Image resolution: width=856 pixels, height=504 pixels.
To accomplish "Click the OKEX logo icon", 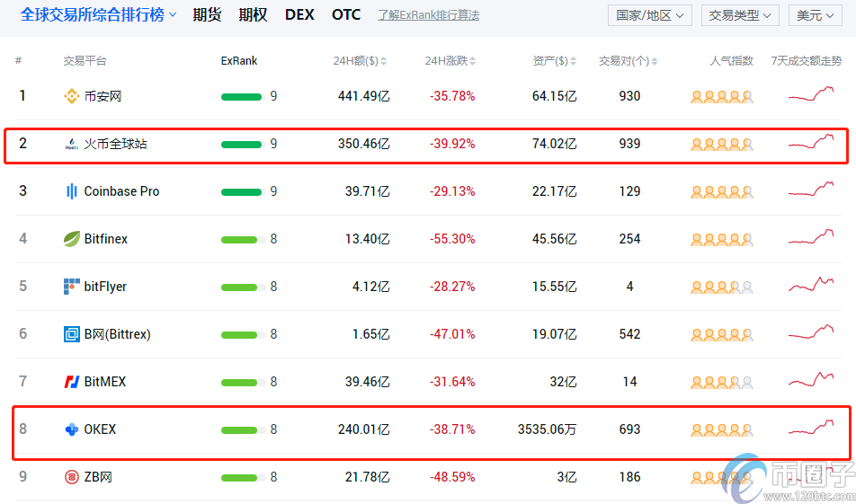I will (x=72, y=429).
